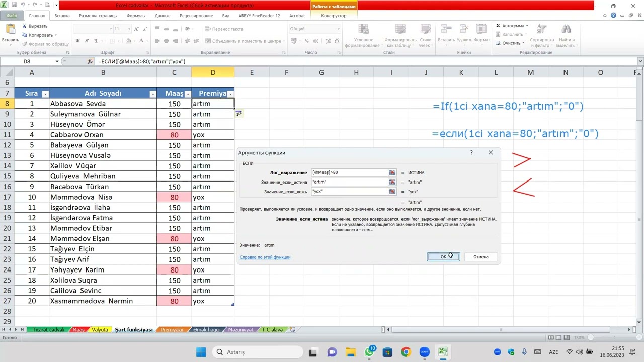This screenshot has height=362, width=644.
Task: Click the Отмена cancel button
Action: click(x=480, y=257)
